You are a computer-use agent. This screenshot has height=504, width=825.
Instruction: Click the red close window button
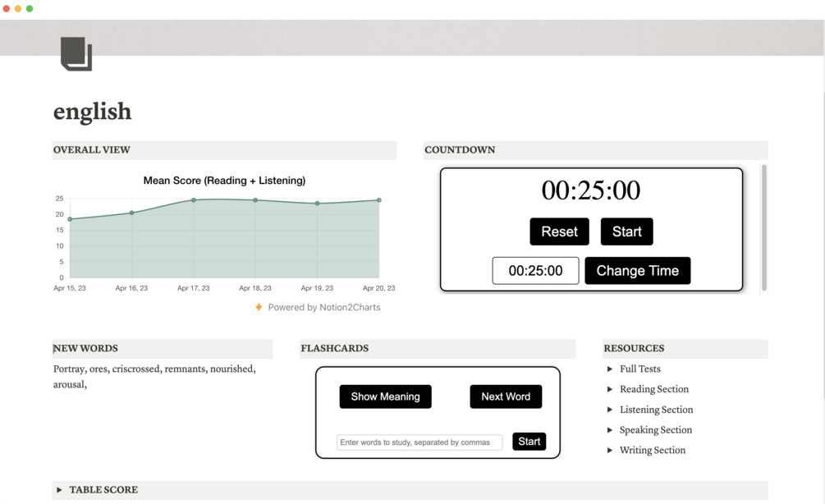click(7, 8)
